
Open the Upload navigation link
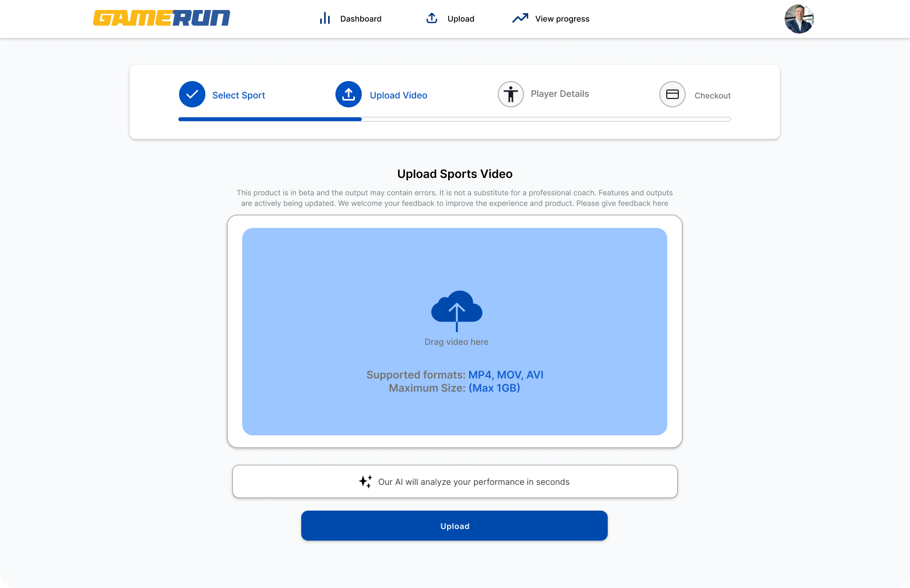[461, 19]
